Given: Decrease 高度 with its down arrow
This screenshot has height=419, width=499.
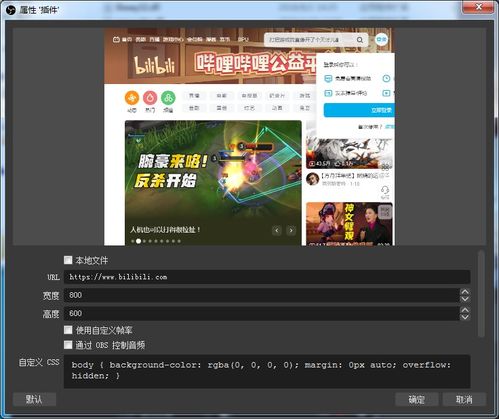Looking at the screenshot, I should 465,317.
